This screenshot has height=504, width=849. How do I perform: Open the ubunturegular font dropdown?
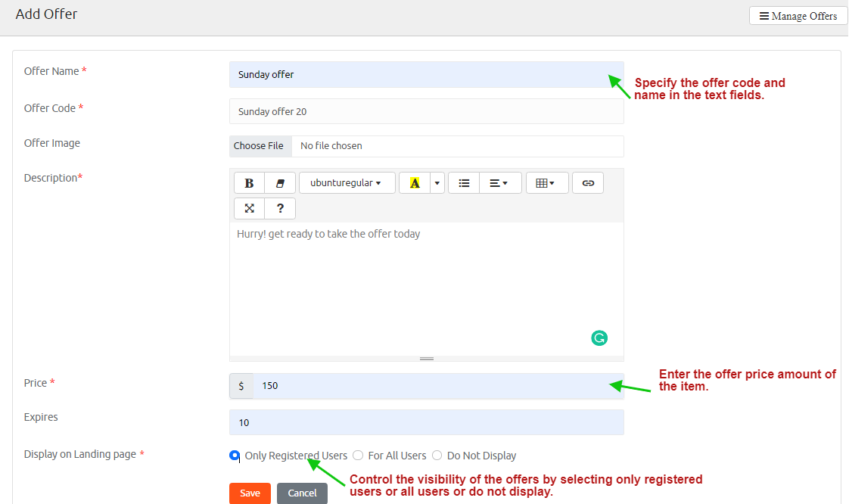(347, 183)
